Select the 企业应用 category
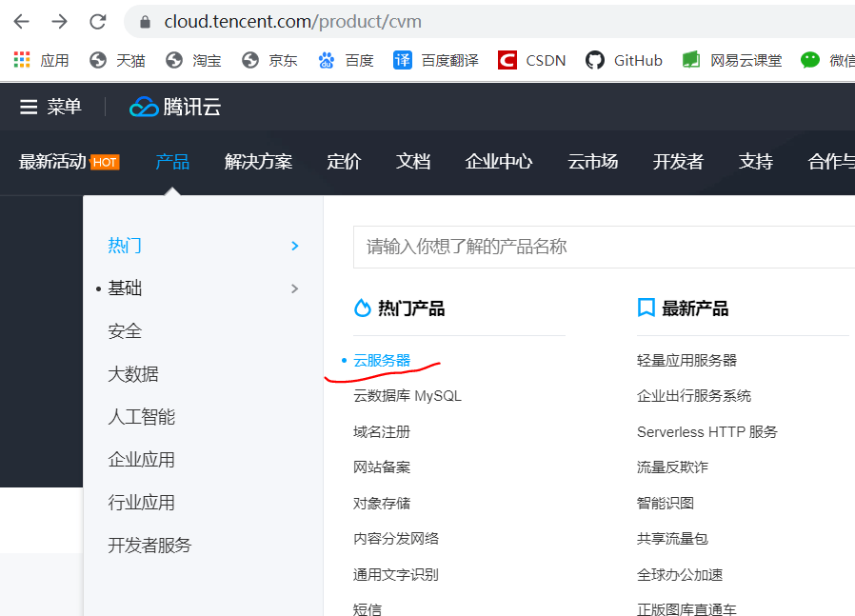 point(141,460)
